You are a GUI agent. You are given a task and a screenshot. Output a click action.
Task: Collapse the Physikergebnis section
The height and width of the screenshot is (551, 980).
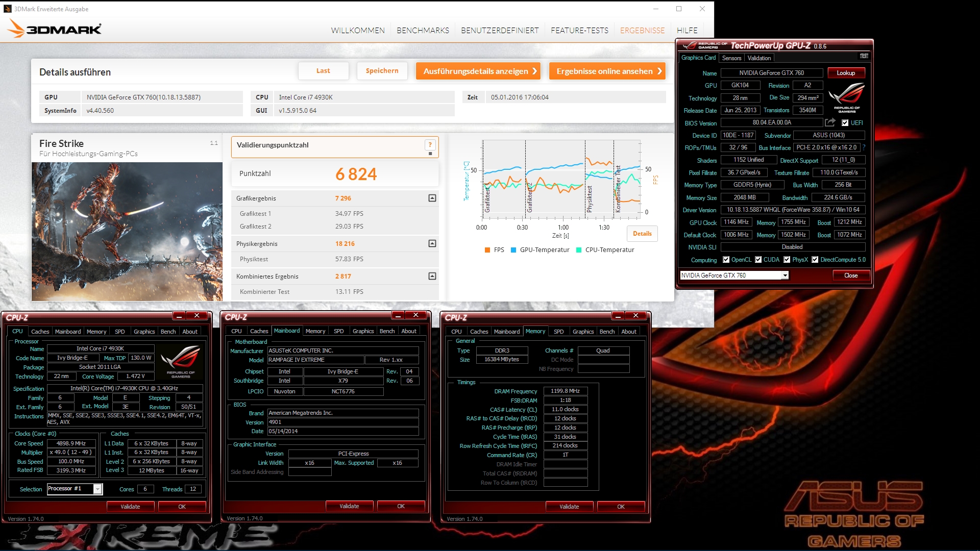click(x=432, y=243)
